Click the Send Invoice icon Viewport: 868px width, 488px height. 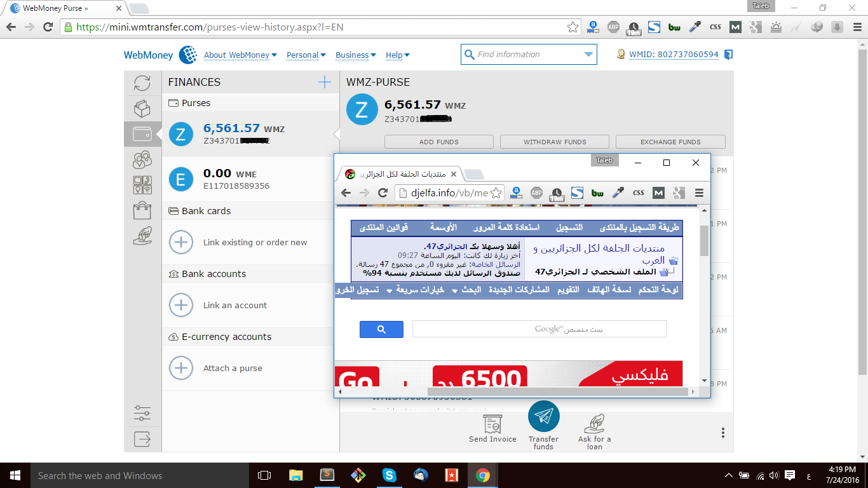tap(492, 424)
